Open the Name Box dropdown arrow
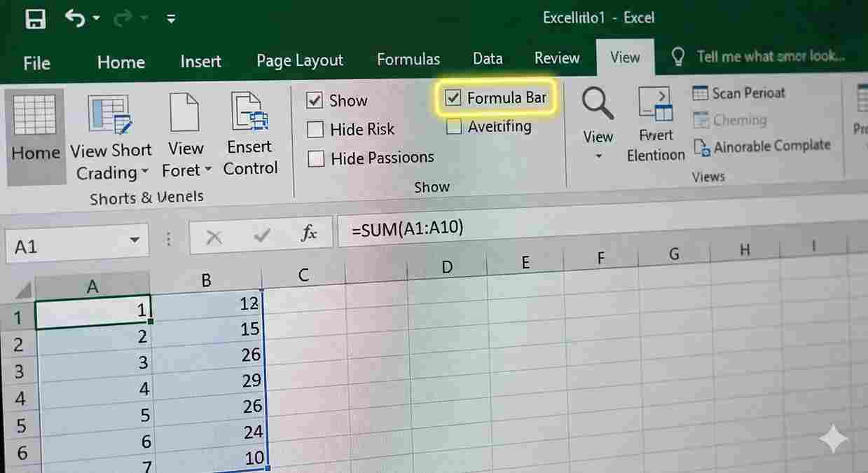Image resolution: width=868 pixels, height=473 pixels. click(134, 241)
